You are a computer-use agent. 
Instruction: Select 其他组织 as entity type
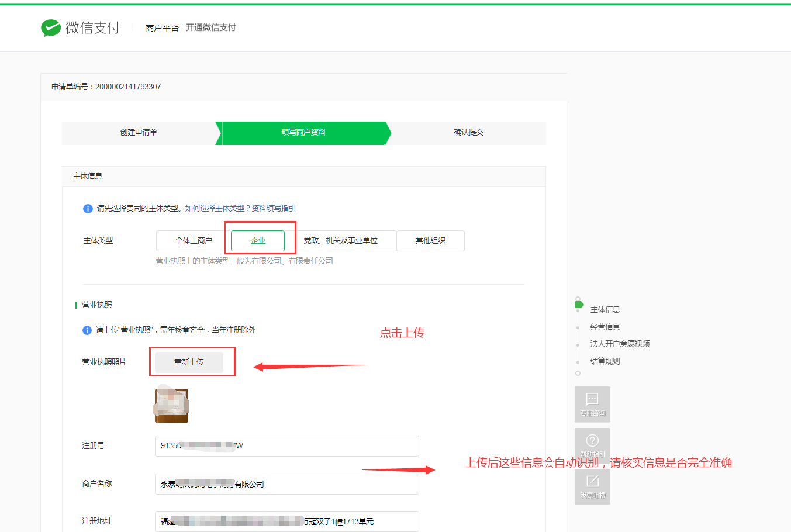pyautogui.click(x=430, y=241)
